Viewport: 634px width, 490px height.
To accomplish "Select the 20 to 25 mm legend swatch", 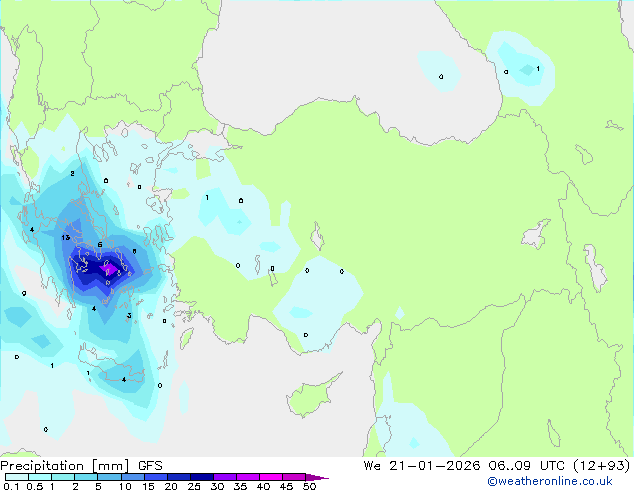I will (x=178, y=477).
